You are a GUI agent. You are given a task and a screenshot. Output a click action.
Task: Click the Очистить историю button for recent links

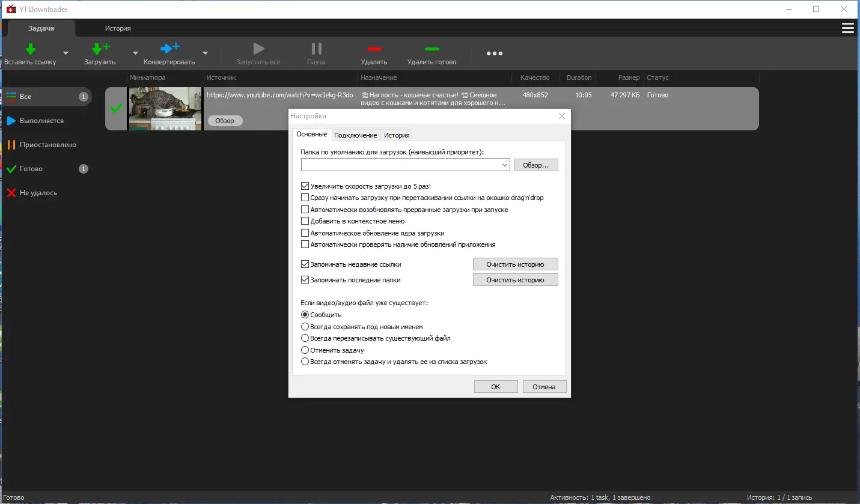click(515, 264)
